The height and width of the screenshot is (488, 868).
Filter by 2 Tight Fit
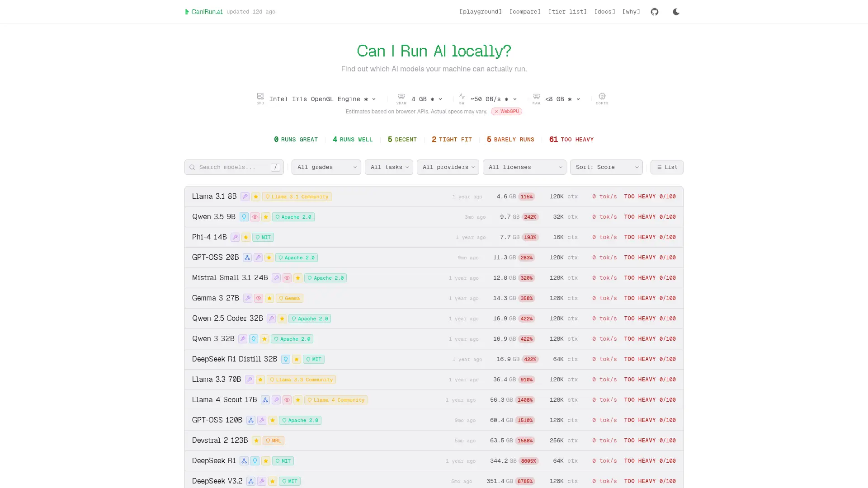click(452, 140)
